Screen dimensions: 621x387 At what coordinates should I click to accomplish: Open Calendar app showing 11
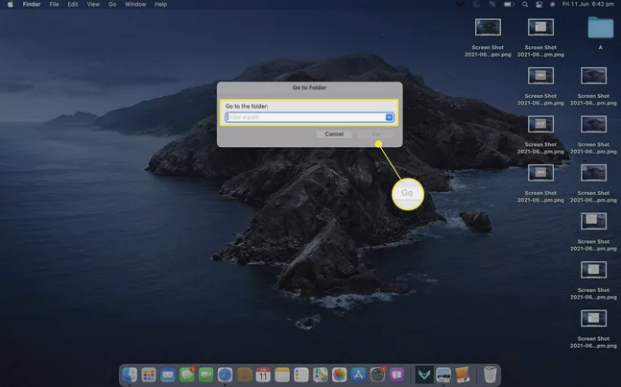click(263, 375)
